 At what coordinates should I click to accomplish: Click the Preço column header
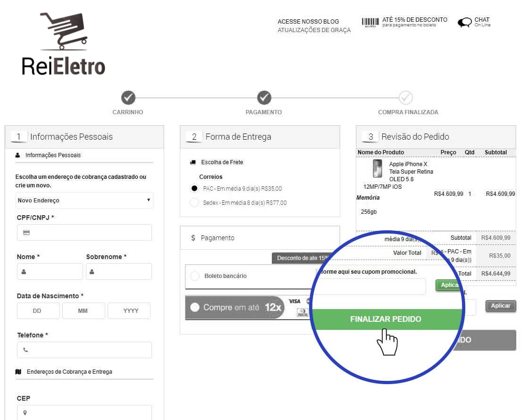[448, 152]
